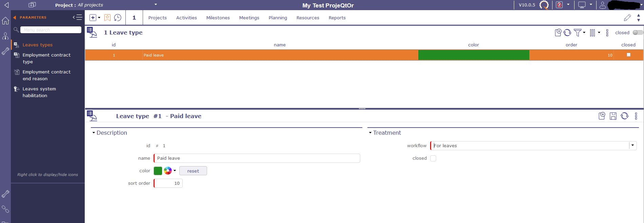Screen dimensions: 644x223
Task: Click the add new item plus icon
Action: (93, 18)
